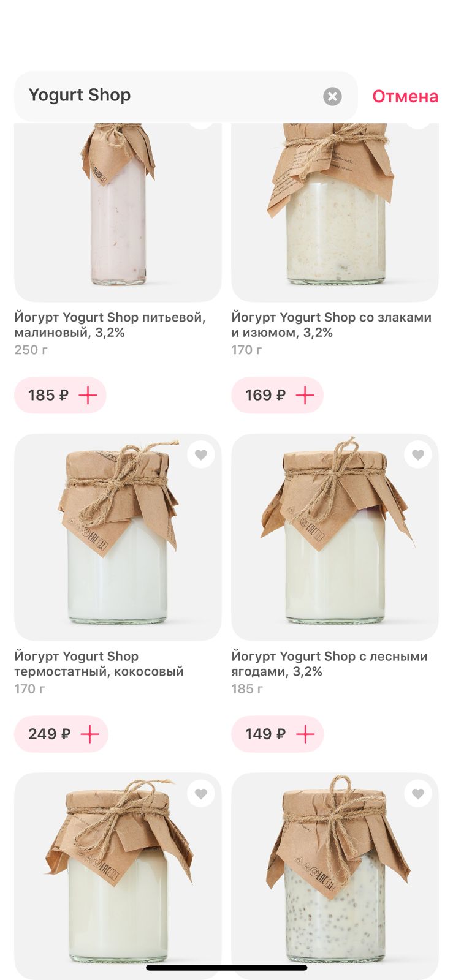Screen dimensions: 453x980
Task: Toggle heart on bottom-right chia yogurt jar
Action: coord(418,794)
